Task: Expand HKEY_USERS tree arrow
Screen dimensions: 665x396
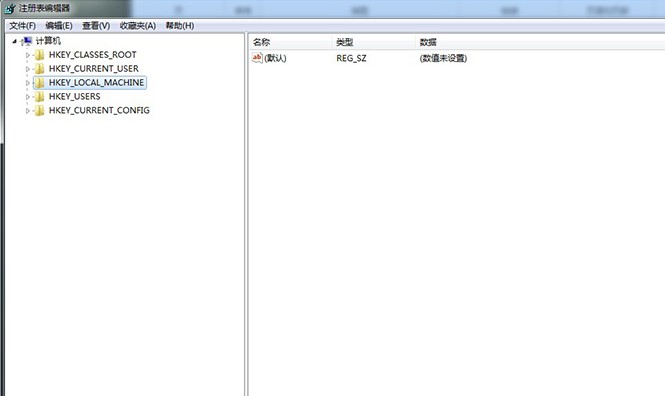Action: pyautogui.click(x=28, y=97)
